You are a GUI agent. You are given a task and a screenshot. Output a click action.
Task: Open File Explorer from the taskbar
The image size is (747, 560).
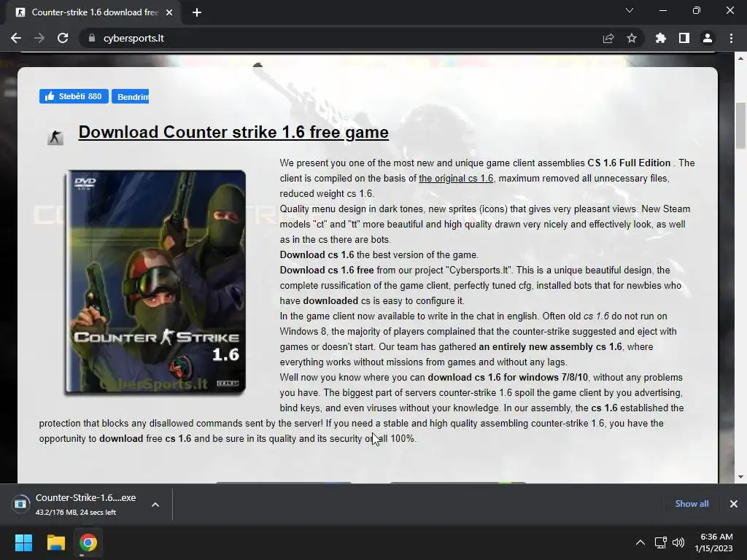pos(55,542)
